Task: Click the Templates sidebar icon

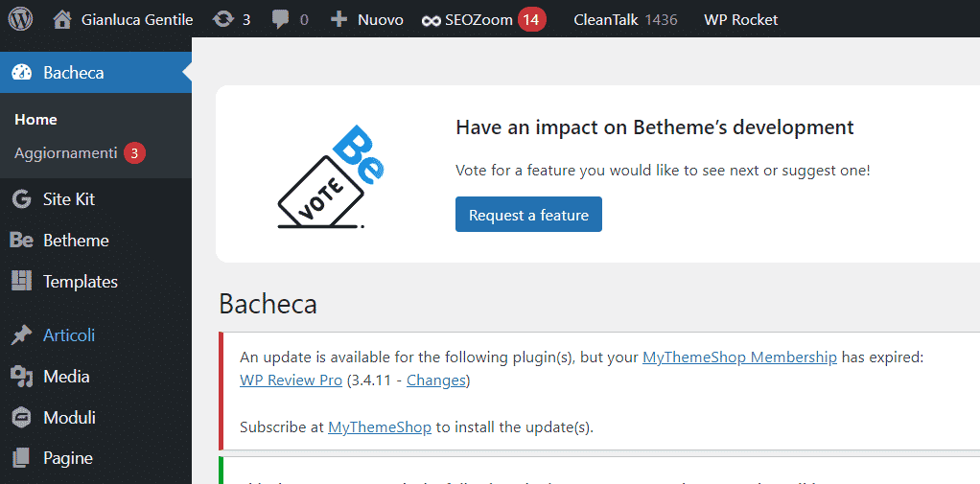Action: [21, 281]
